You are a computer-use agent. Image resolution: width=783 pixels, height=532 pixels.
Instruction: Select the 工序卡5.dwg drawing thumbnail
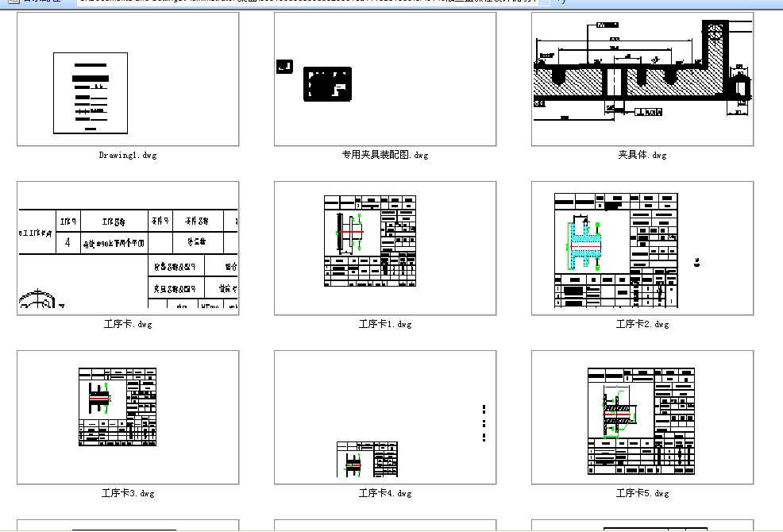(642, 416)
